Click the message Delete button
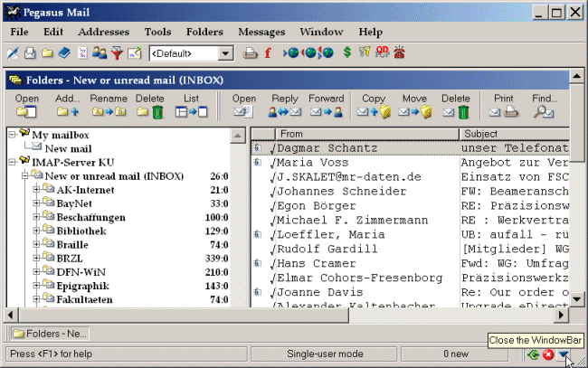 (456, 106)
